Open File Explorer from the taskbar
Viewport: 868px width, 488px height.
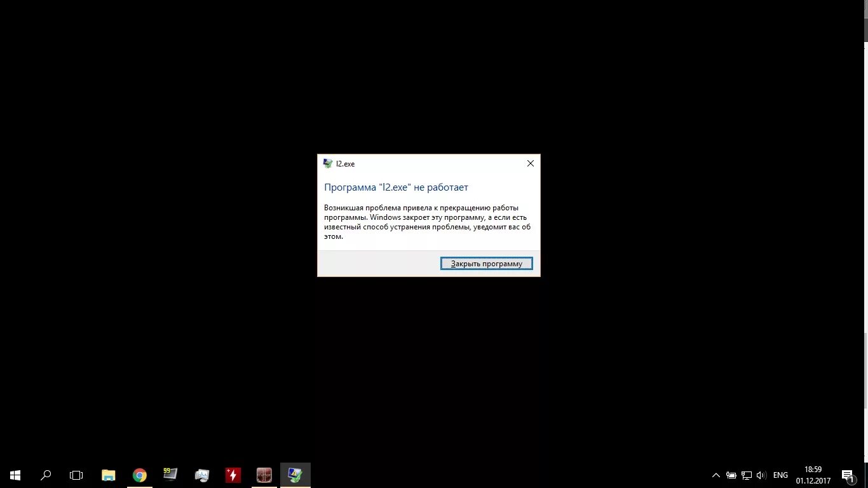(x=109, y=475)
